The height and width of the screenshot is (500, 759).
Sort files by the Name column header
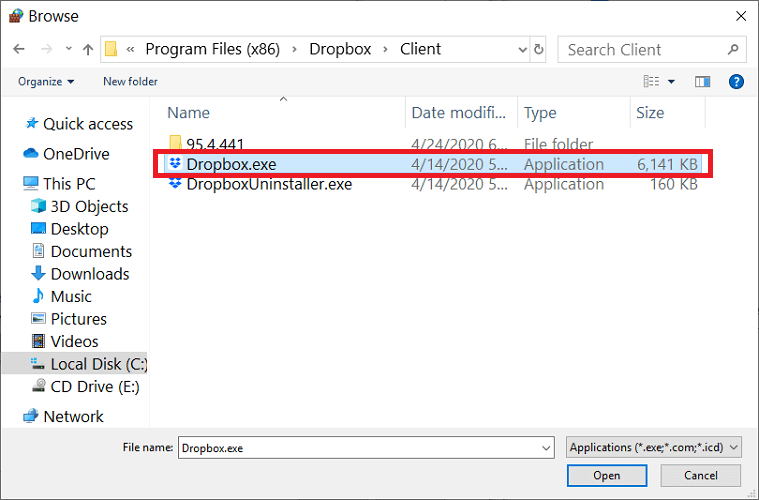coord(189,112)
